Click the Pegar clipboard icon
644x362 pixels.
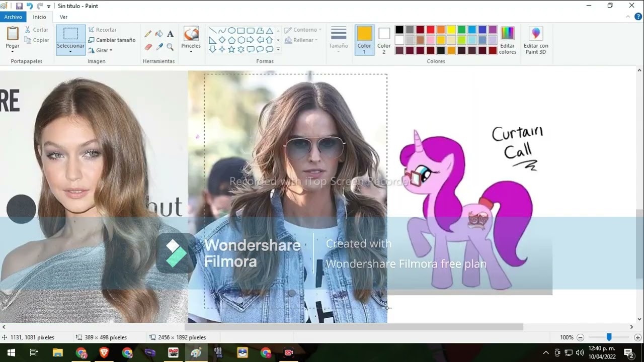(13, 34)
